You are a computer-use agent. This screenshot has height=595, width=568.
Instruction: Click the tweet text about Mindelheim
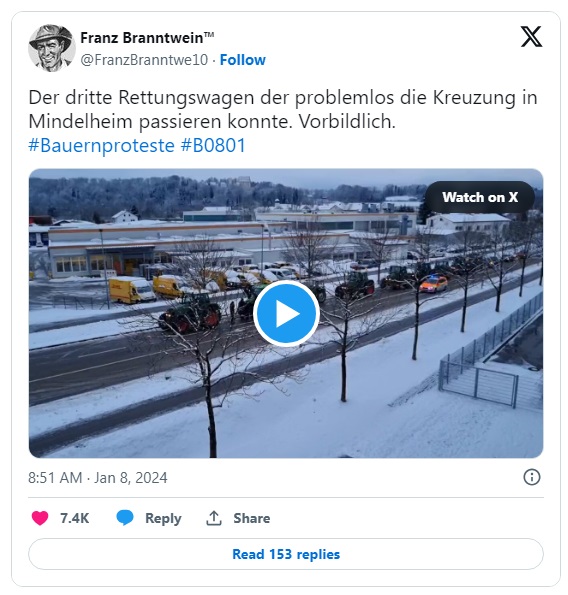[x=283, y=110]
